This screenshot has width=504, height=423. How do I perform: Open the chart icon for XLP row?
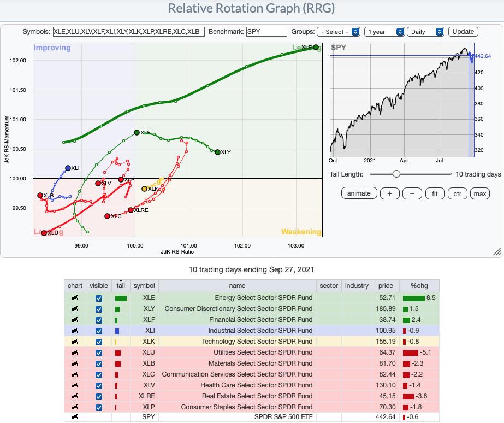[75, 408]
